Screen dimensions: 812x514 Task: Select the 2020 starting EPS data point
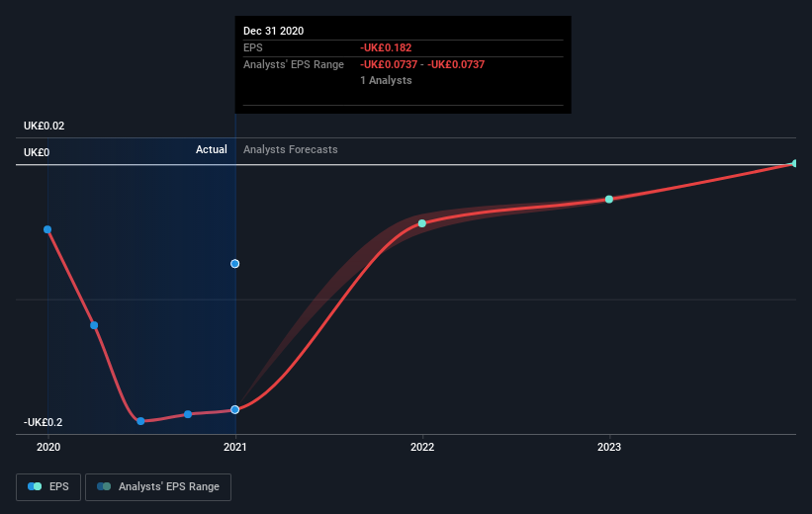click(x=47, y=229)
